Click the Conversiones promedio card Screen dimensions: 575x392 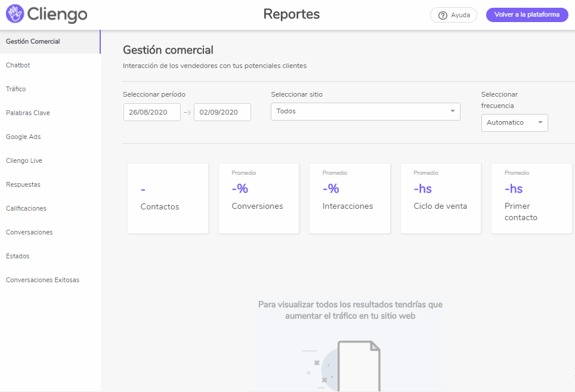[x=258, y=198]
